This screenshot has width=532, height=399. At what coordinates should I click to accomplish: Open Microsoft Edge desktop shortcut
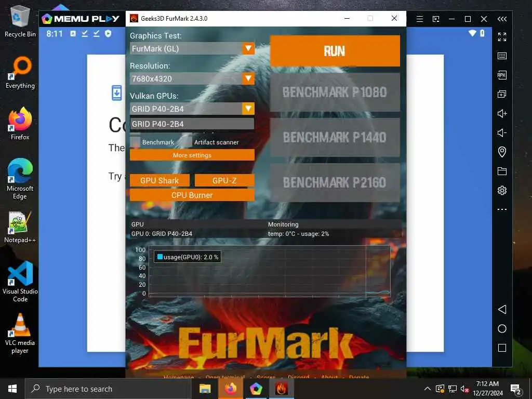pos(20,179)
